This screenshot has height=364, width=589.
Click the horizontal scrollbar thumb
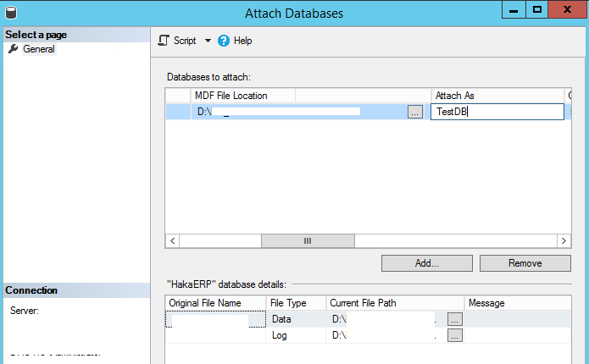(x=307, y=240)
